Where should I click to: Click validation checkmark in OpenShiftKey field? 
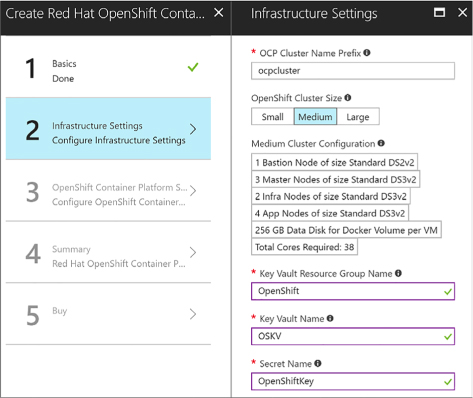tap(448, 382)
